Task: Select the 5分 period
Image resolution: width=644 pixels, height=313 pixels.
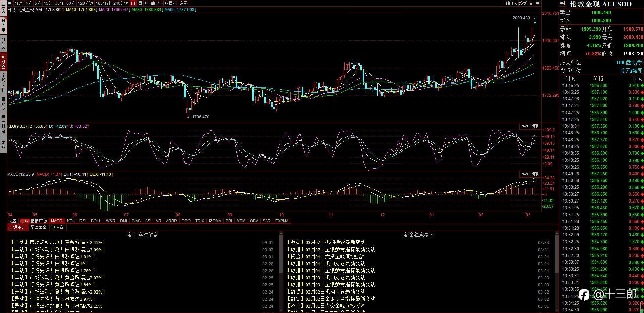Action: (x=38, y=3)
